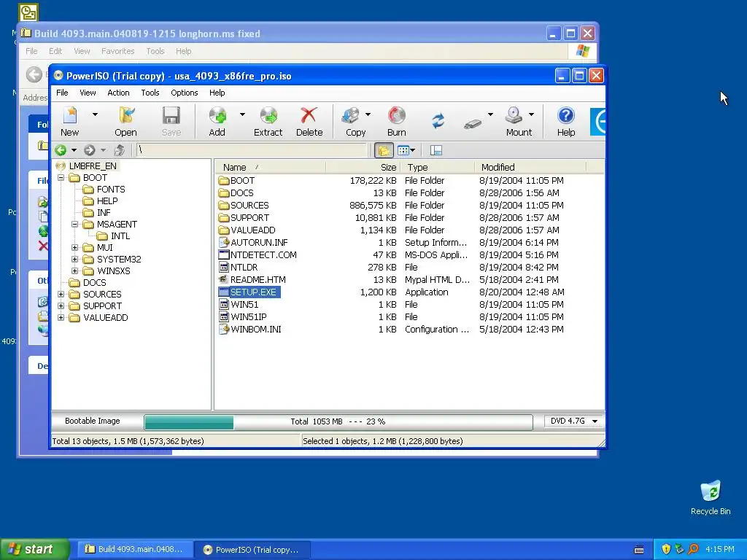Open the PowerISO File menu
The width and height of the screenshot is (747, 560).
coord(63,93)
